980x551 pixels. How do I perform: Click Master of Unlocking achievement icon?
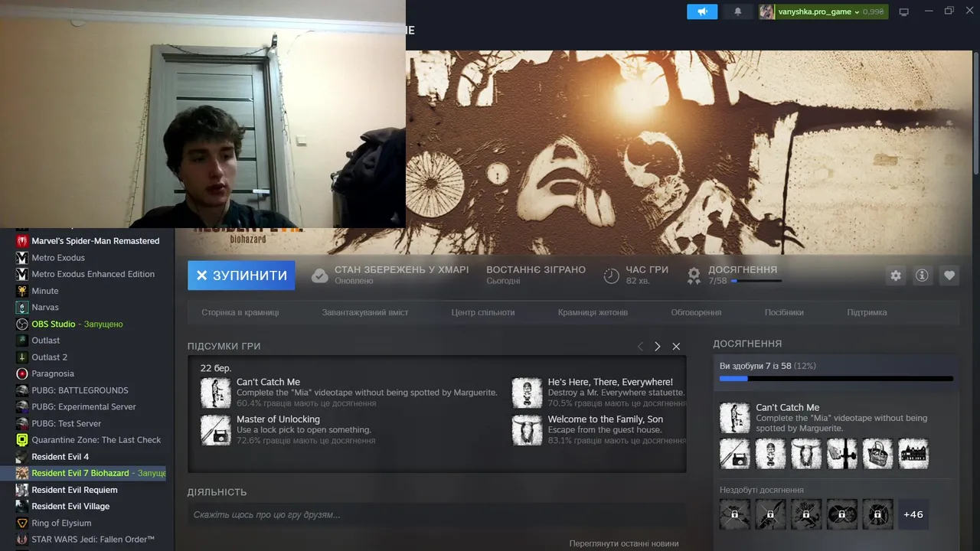click(x=216, y=430)
